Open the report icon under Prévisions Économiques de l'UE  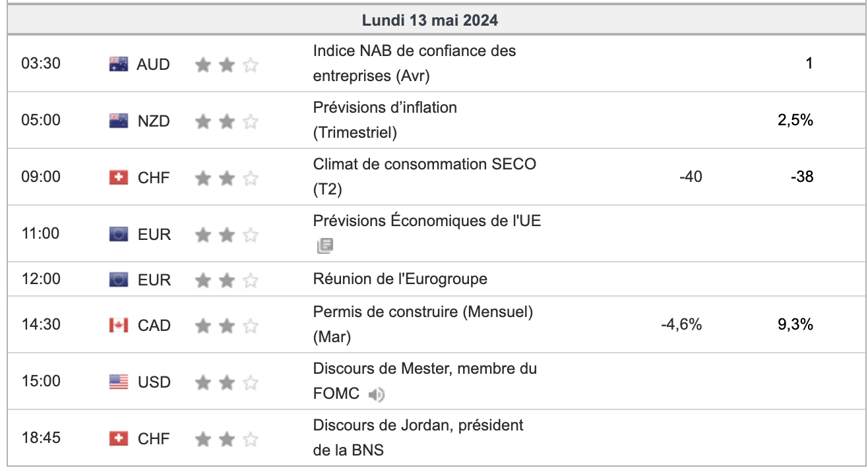coord(325,247)
